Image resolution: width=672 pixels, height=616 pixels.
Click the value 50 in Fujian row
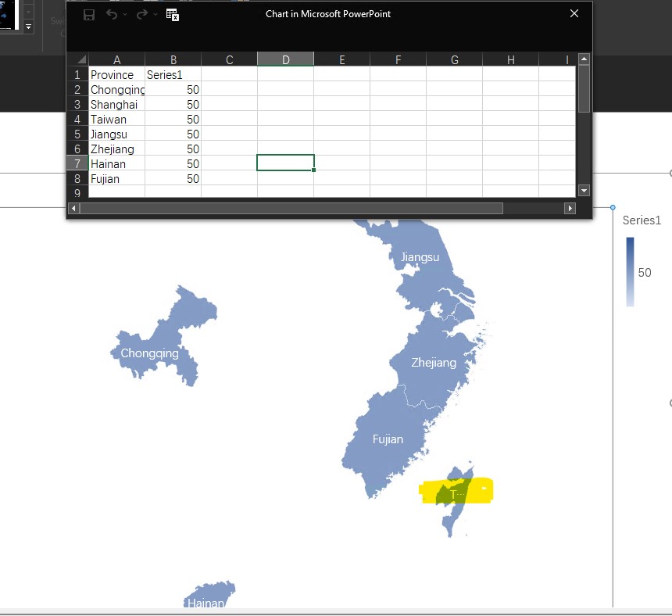pyautogui.click(x=173, y=179)
